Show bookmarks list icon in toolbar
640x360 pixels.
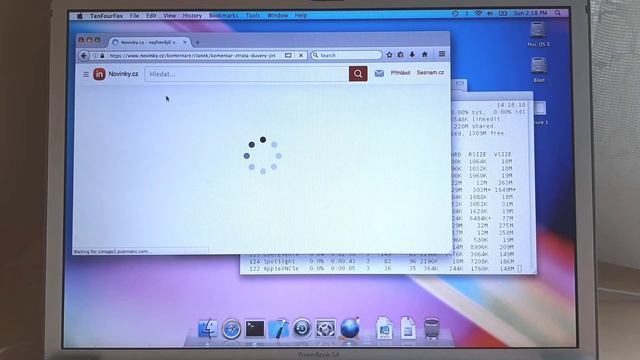click(400, 55)
